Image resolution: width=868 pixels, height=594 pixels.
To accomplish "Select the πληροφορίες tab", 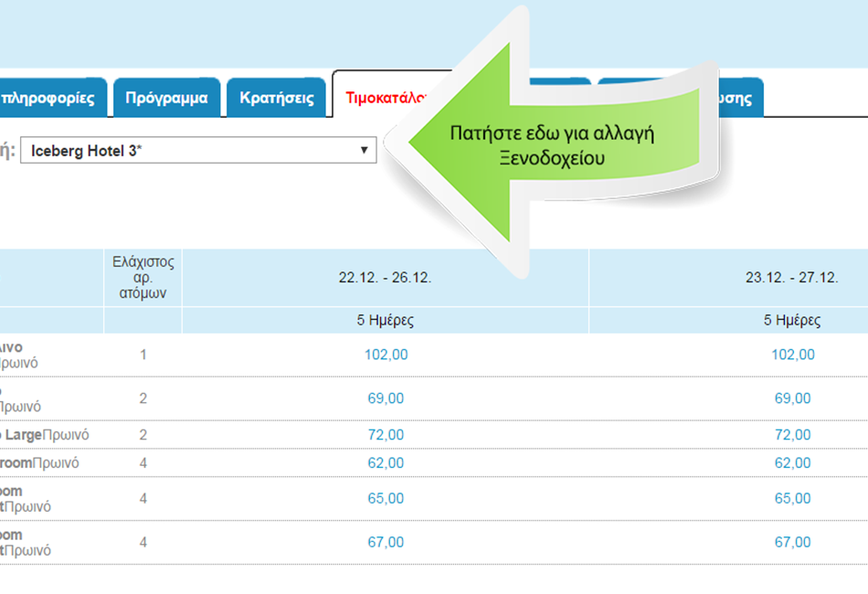I will point(50,98).
